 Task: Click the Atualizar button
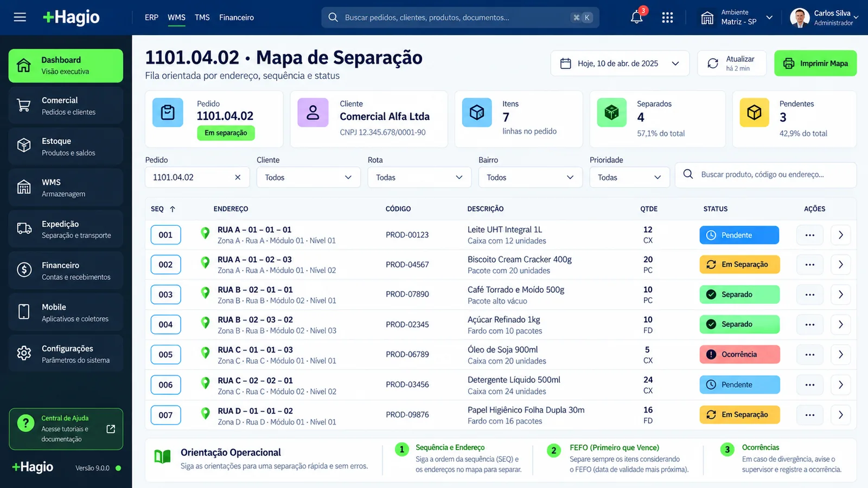pos(732,63)
